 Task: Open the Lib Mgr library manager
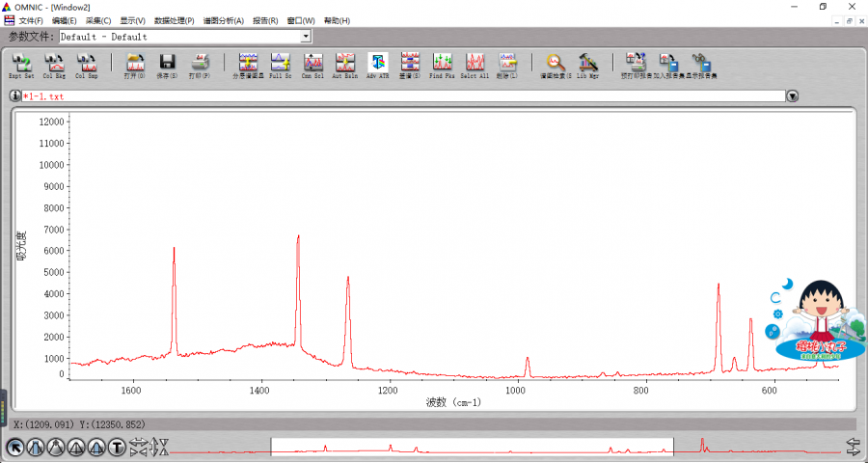click(588, 66)
